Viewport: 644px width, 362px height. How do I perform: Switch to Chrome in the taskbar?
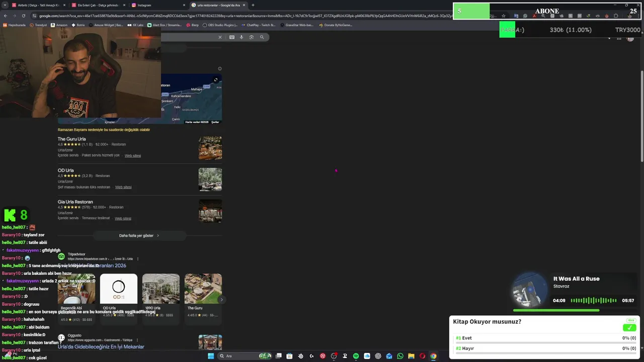coord(433,356)
